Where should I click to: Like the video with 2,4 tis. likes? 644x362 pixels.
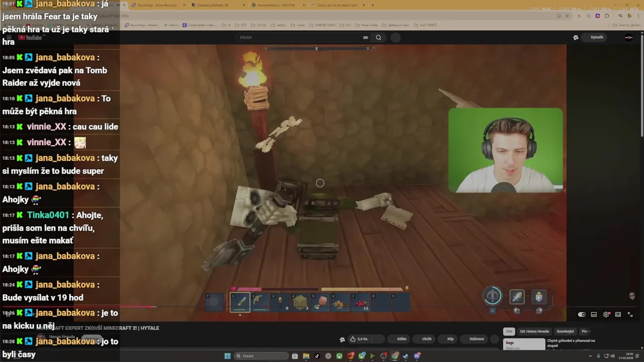coord(359,339)
